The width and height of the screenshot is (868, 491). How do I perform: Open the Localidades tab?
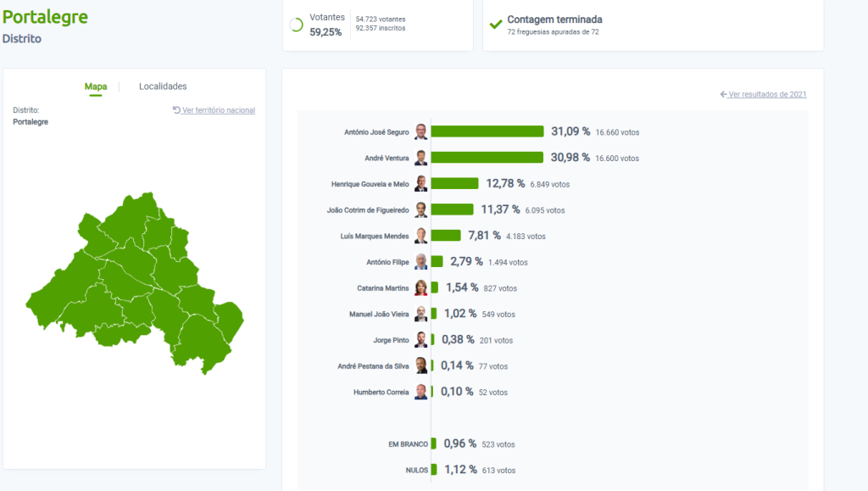tap(163, 86)
